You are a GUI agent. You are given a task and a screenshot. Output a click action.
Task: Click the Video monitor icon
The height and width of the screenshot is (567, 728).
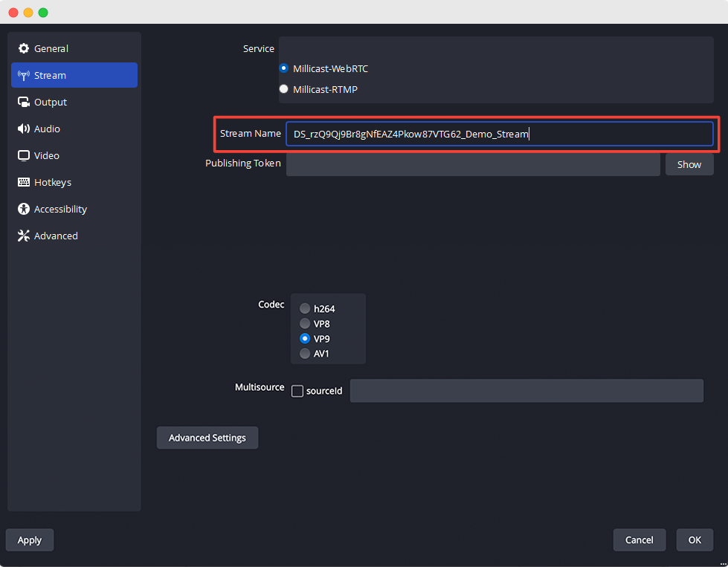[24, 155]
